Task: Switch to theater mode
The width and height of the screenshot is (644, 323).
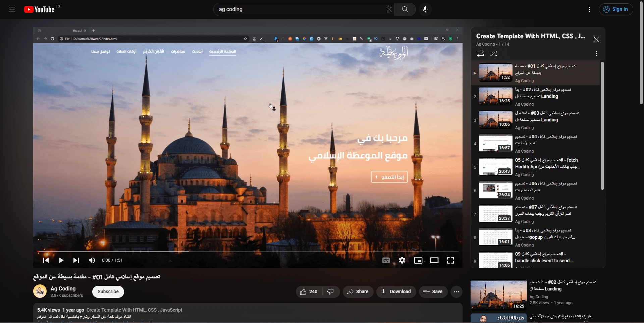Action: tap(434, 260)
